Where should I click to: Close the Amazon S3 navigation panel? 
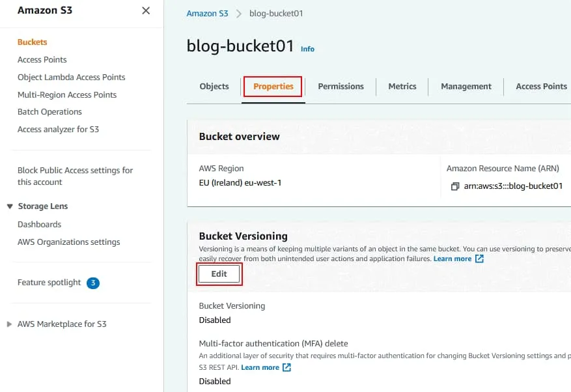(146, 10)
